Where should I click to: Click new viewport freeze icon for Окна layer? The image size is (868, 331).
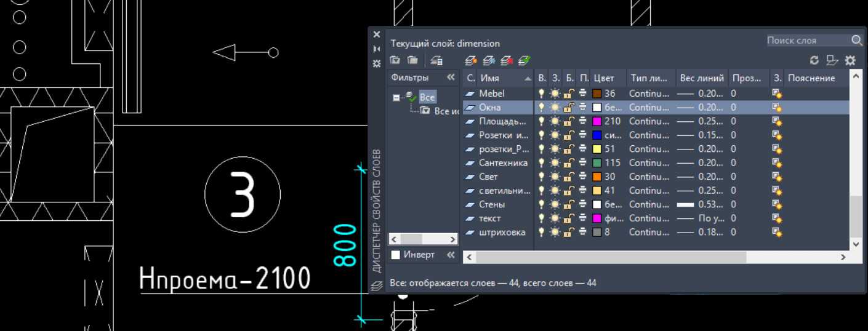pos(777,107)
